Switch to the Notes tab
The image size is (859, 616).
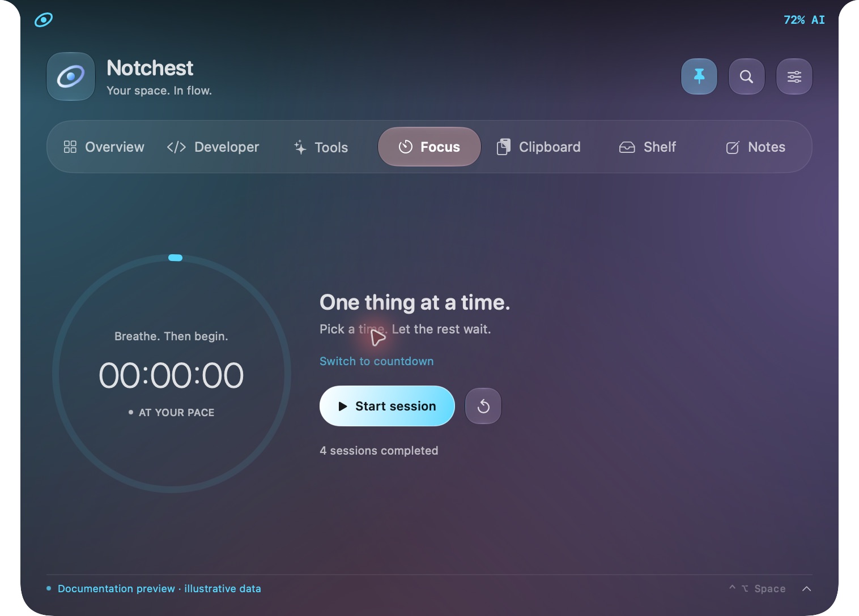[756, 147]
